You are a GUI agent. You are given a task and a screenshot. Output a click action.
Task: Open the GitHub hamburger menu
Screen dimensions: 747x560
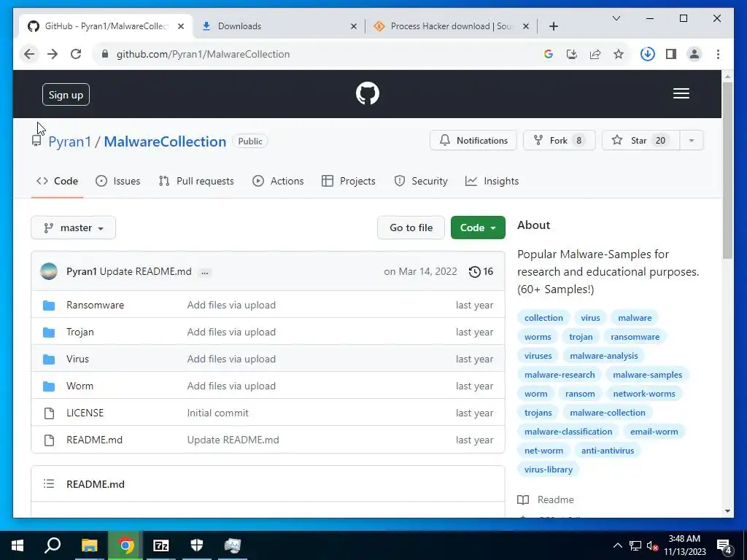tap(681, 93)
